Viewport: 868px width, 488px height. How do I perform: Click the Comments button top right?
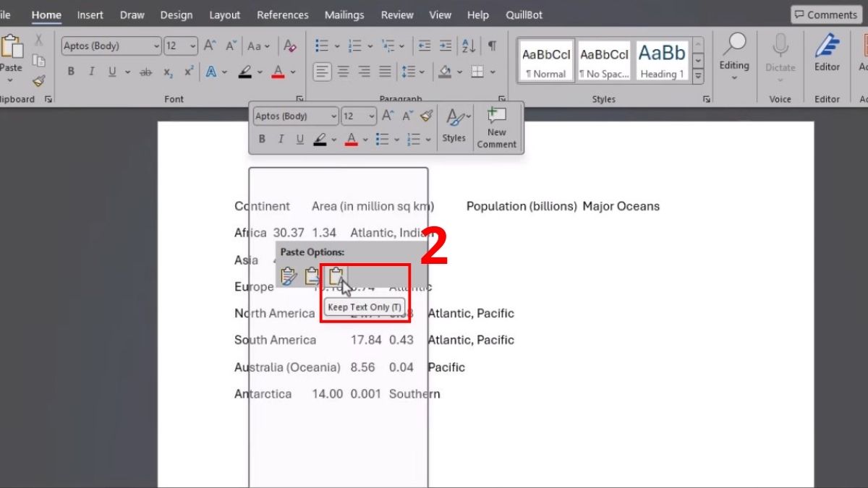click(825, 14)
